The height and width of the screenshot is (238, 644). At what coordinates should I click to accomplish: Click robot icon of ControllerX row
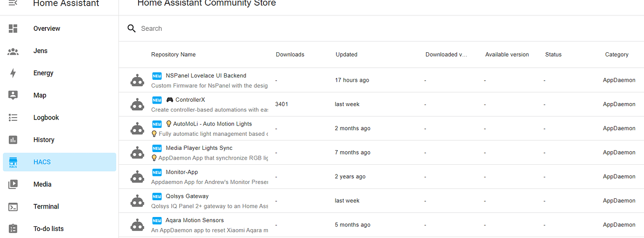137,105
